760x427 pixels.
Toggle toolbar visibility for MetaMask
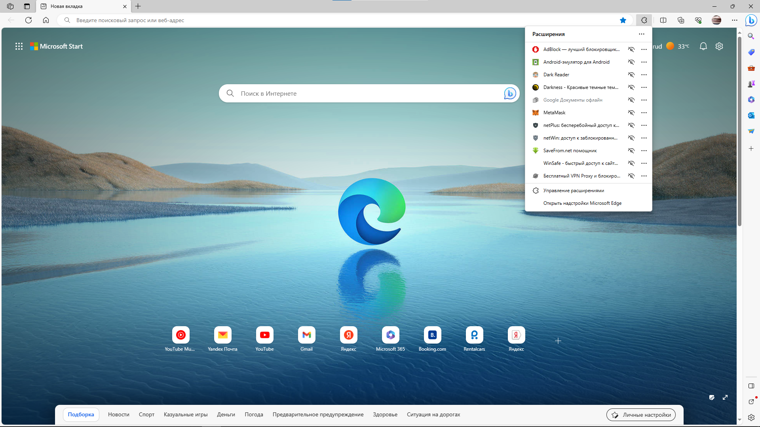tap(631, 112)
